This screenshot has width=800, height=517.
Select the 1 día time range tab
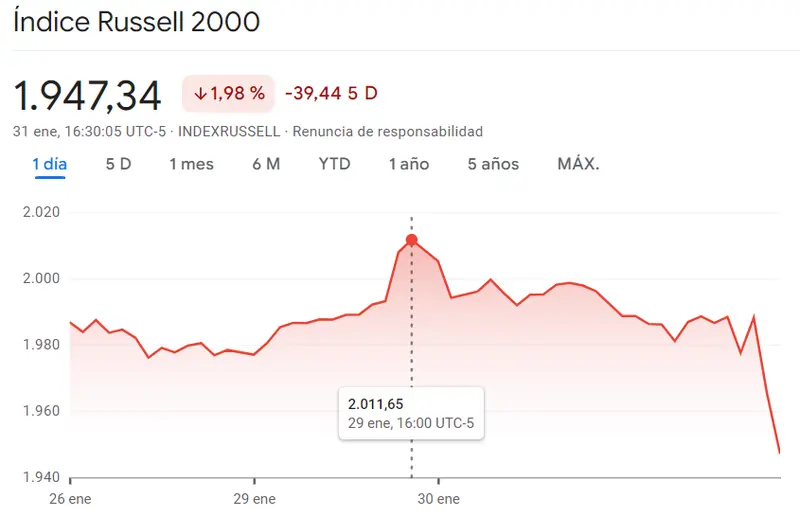pyautogui.click(x=50, y=164)
